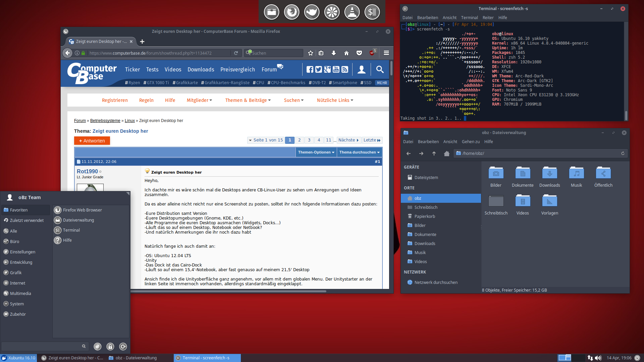Image resolution: width=644 pixels, height=362 pixels.
Task: Go up one folder in file manager
Action: tap(434, 153)
